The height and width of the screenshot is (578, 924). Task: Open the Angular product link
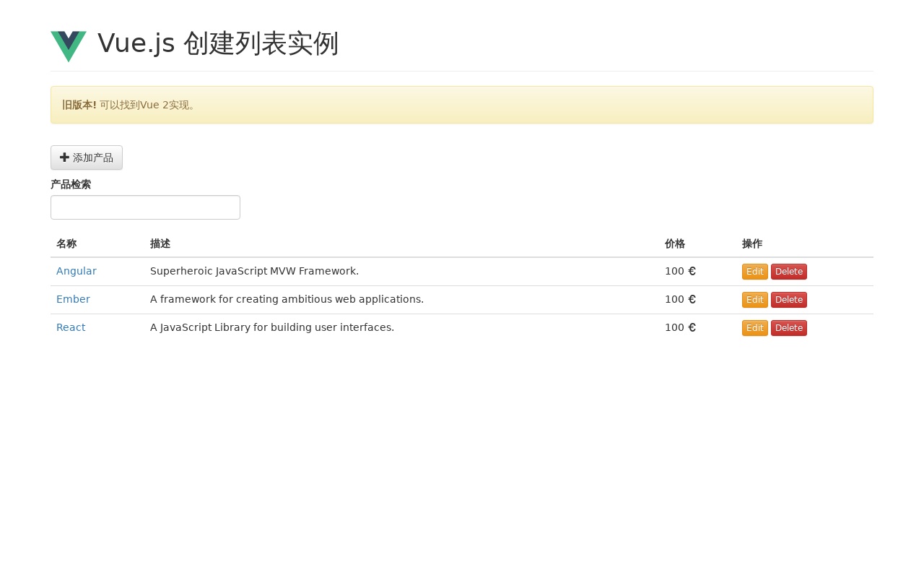pyautogui.click(x=77, y=271)
